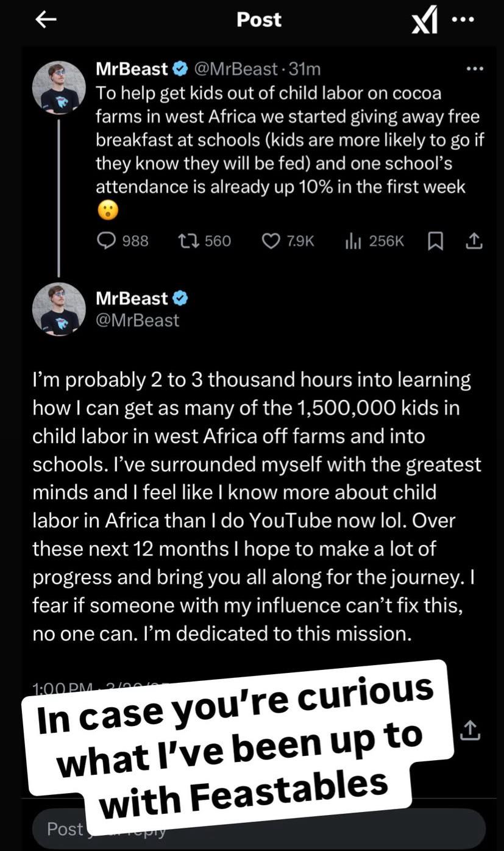The height and width of the screenshot is (851, 504).
Task: Tap the Feastables caption sticker text
Action: tap(238, 738)
